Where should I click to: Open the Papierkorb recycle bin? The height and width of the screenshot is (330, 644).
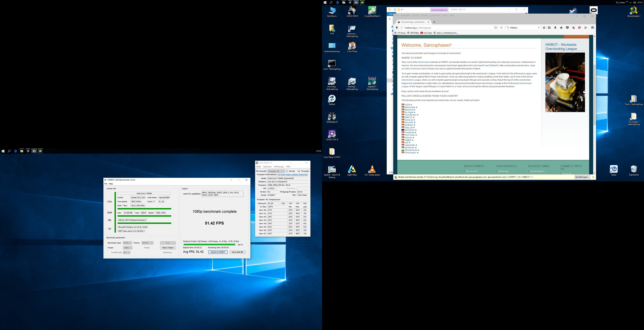click(x=634, y=171)
